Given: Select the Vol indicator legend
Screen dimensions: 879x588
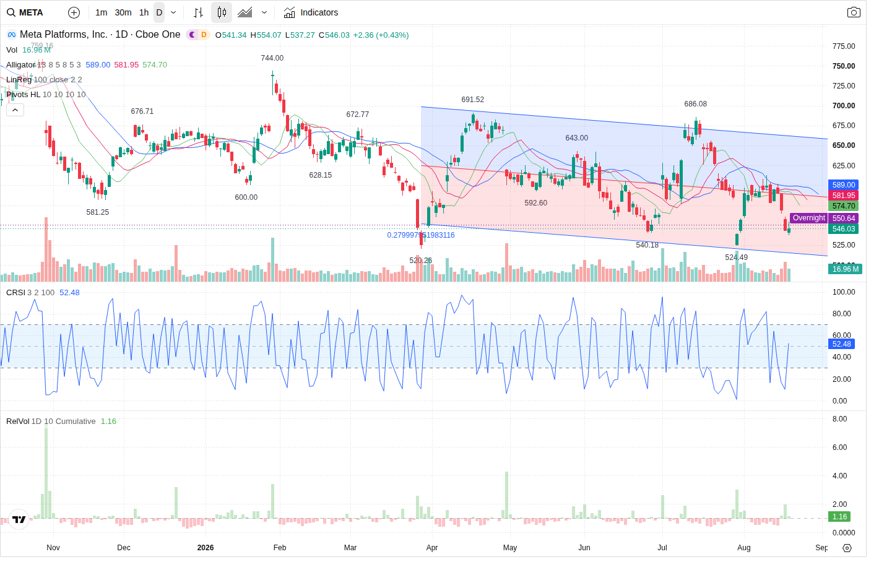Looking at the screenshot, I should pyautogui.click(x=12, y=50).
